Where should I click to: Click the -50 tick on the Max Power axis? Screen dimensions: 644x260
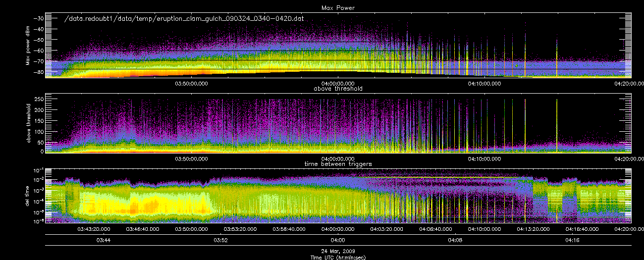[x=39, y=40]
